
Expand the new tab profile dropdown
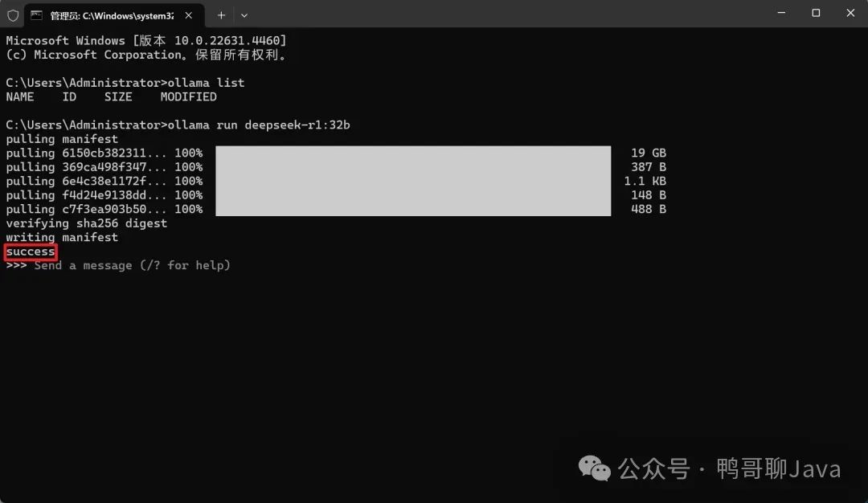click(x=244, y=15)
